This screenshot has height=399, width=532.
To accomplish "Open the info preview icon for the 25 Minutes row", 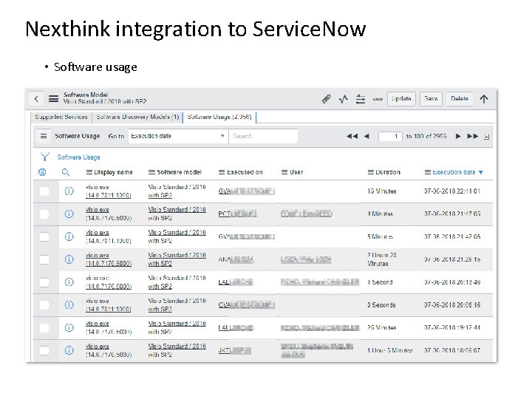I will pyautogui.click(x=69, y=327).
